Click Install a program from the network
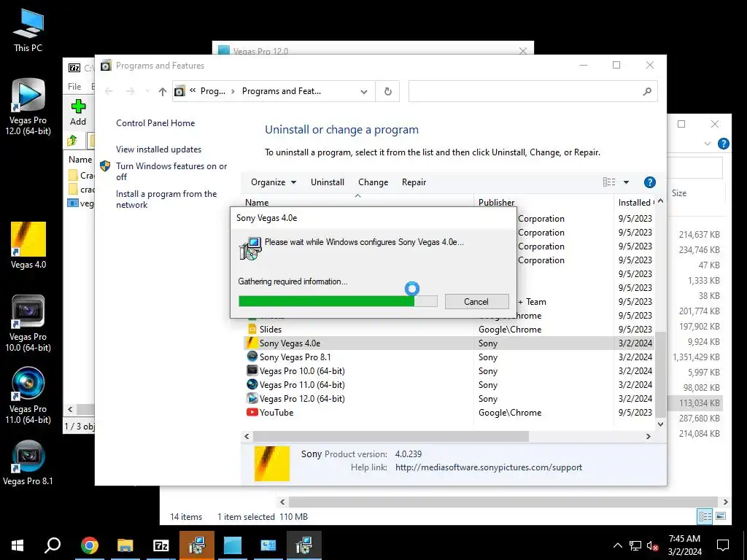 [166, 199]
